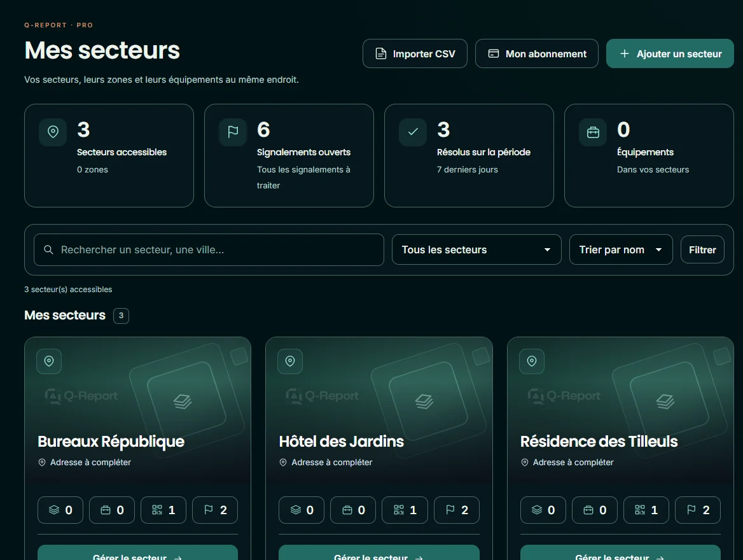
Task: Click Adresse à compléter under Résidence des Tilleuls
Action: tap(573, 463)
